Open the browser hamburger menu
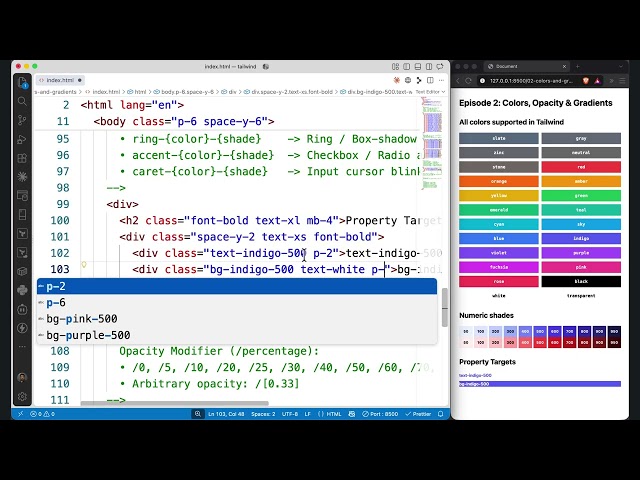 (622, 81)
